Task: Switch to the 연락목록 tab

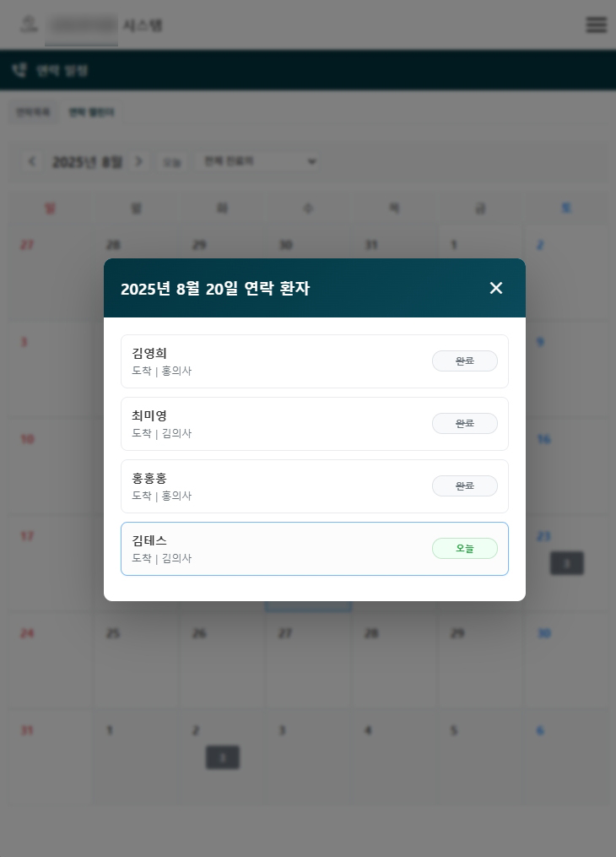Action: [x=33, y=111]
